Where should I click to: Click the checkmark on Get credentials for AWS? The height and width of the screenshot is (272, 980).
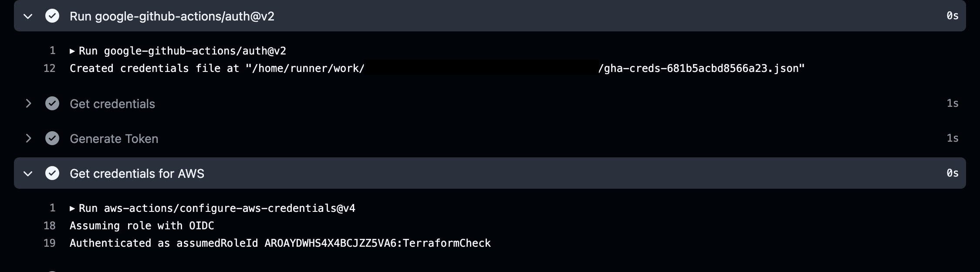click(52, 173)
